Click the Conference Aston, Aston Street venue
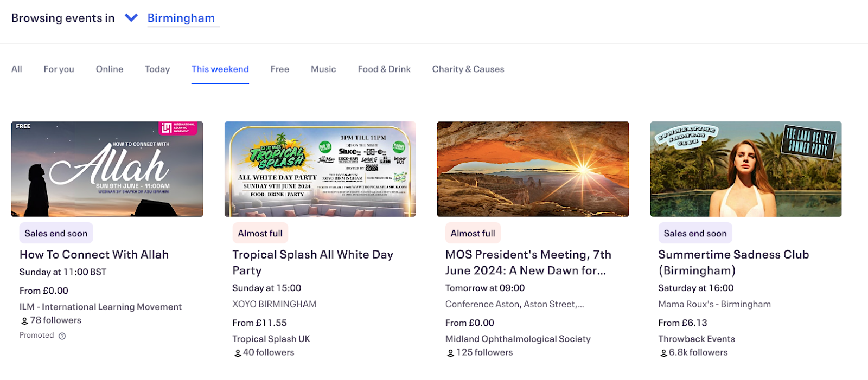This screenshot has width=868, height=380. tap(515, 304)
